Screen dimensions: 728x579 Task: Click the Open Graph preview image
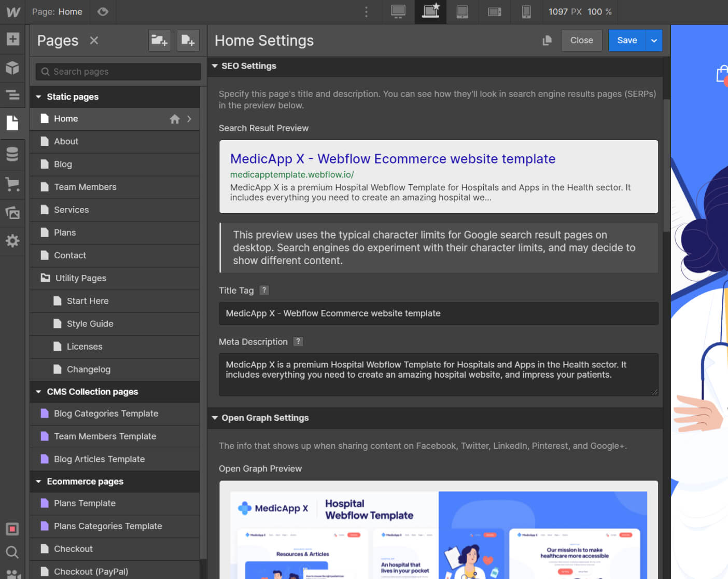pyautogui.click(x=439, y=535)
